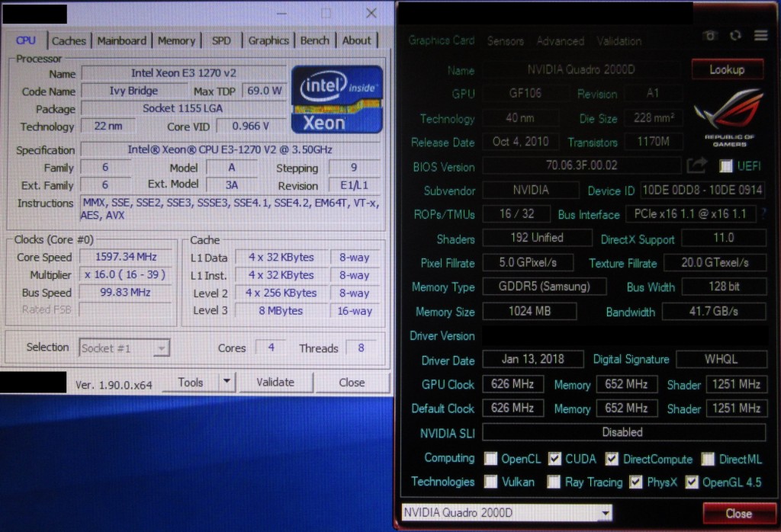
Task: Click the BIOS Version field
Action: 581,165
